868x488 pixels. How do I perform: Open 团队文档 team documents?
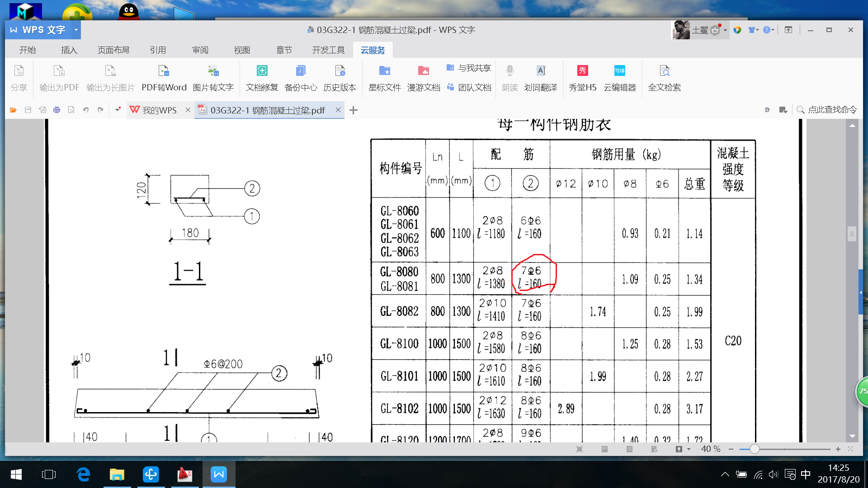(469, 87)
